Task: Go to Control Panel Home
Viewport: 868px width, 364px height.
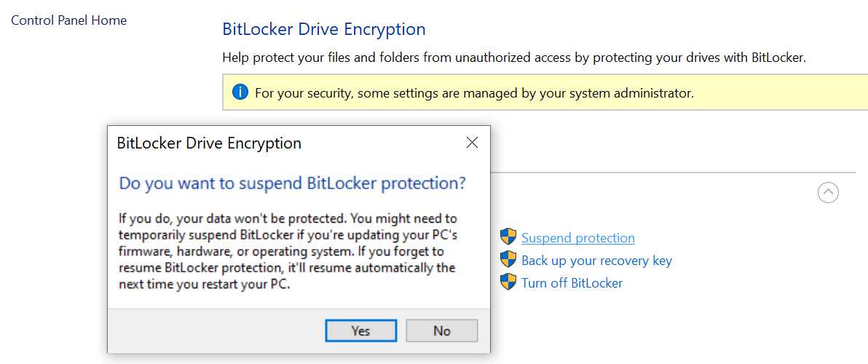Action: pyautogui.click(x=69, y=20)
